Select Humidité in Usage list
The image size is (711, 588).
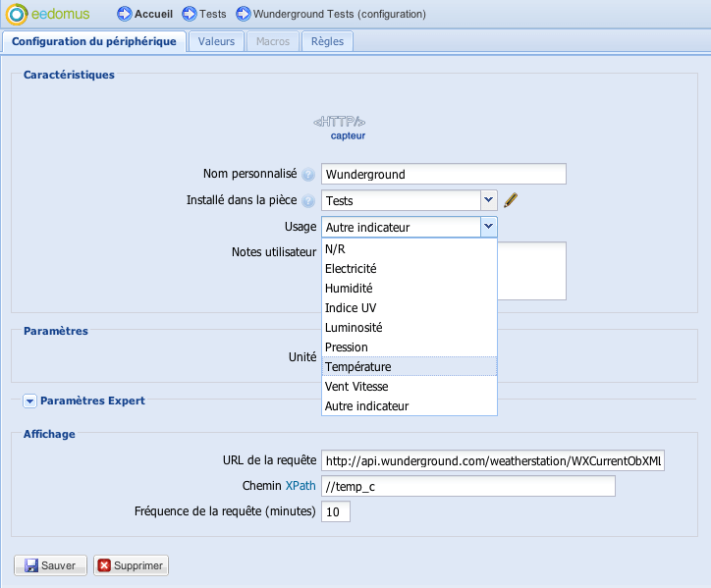coord(409,289)
